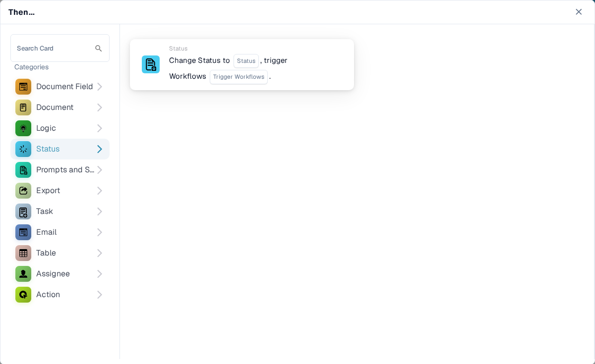Select the Document category label
595x364 pixels.
pyautogui.click(x=55, y=107)
